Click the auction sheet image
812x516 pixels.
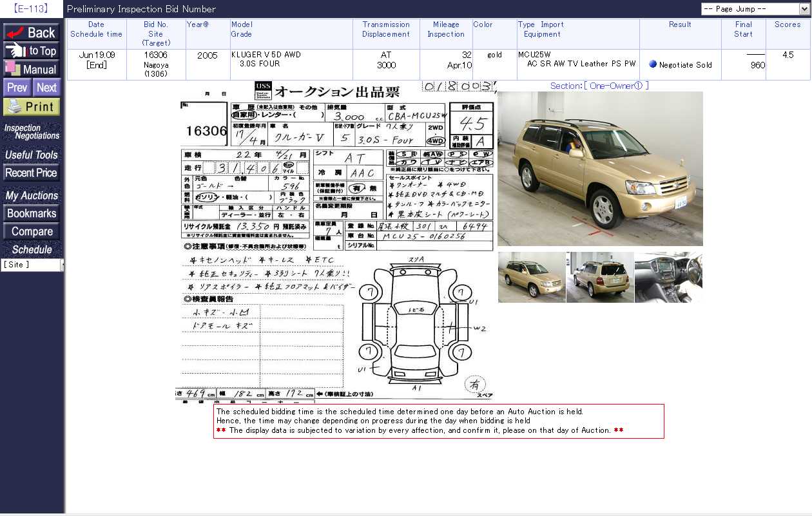point(336,242)
